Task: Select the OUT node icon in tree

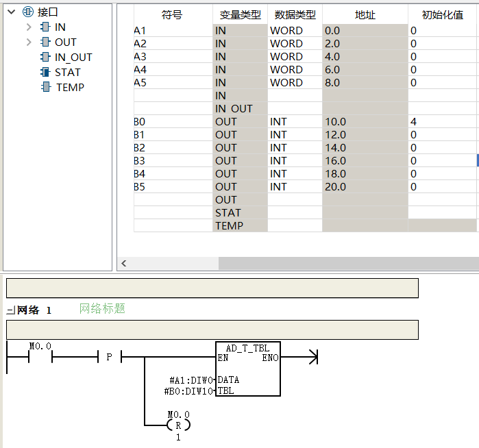Action: coord(45,42)
